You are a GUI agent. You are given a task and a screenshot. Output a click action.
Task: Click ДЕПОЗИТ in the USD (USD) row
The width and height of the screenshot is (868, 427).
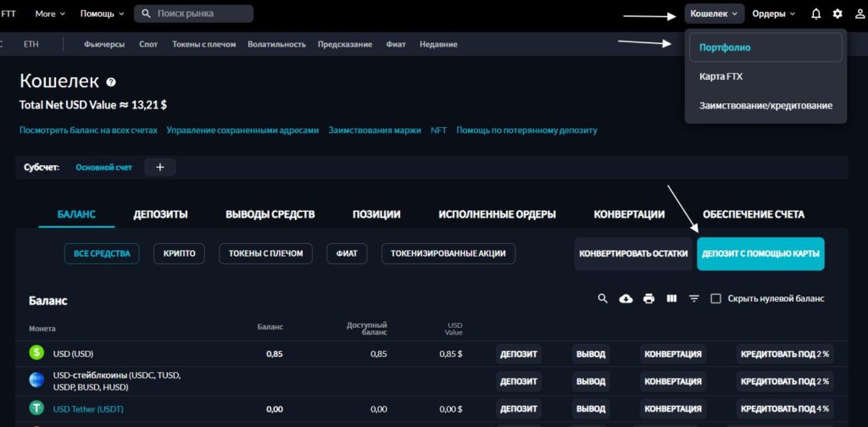pos(519,354)
